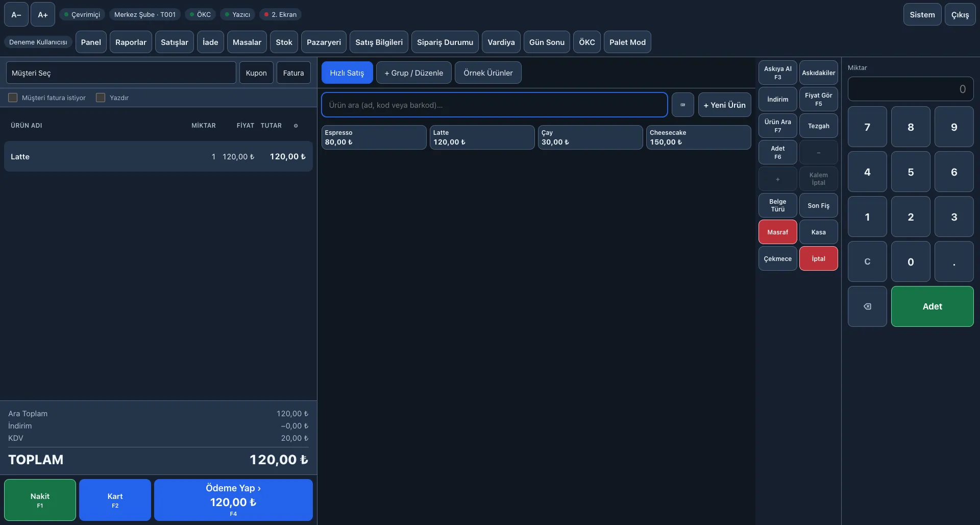Image resolution: width=980 pixels, height=525 pixels.
Task: Select the Latte row in cart
Action: (x=158, y=156)
